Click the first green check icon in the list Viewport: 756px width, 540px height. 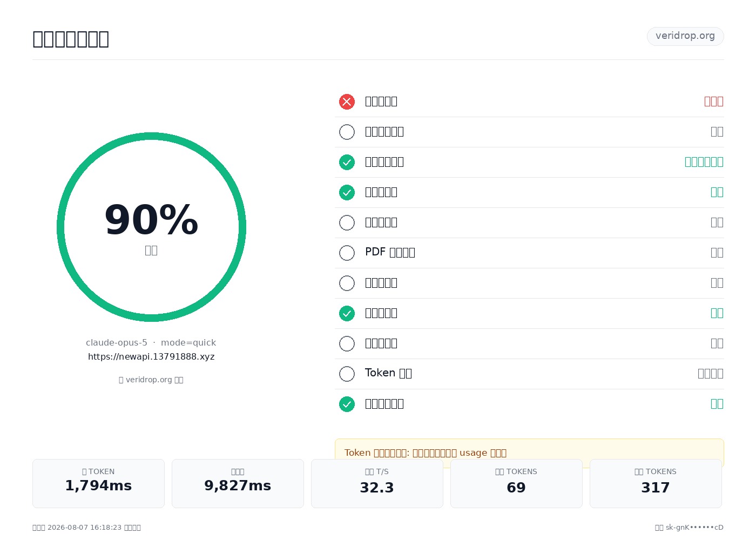point(347,162)
